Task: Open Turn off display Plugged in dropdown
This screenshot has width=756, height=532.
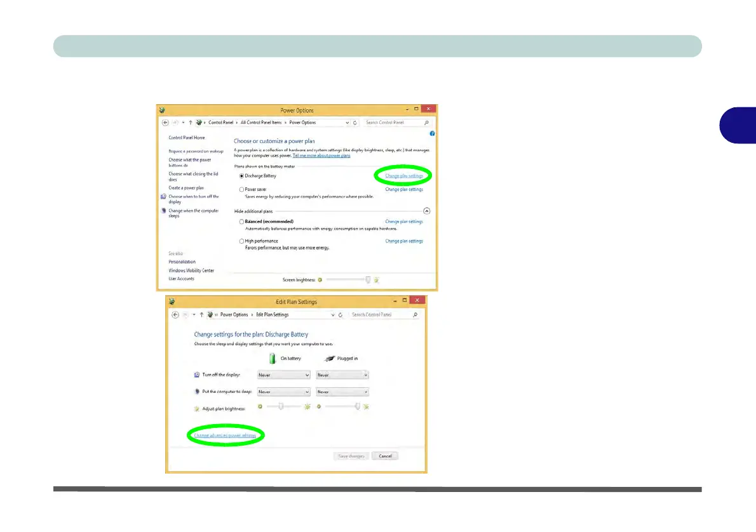Action: pyautogui.click(x=342, y=375)
